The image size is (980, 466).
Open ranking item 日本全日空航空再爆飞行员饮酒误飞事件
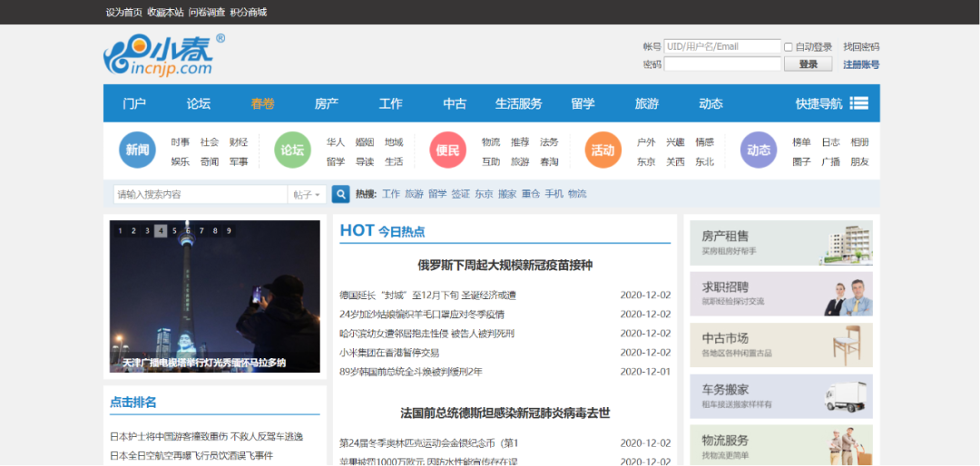pos(191,456)
